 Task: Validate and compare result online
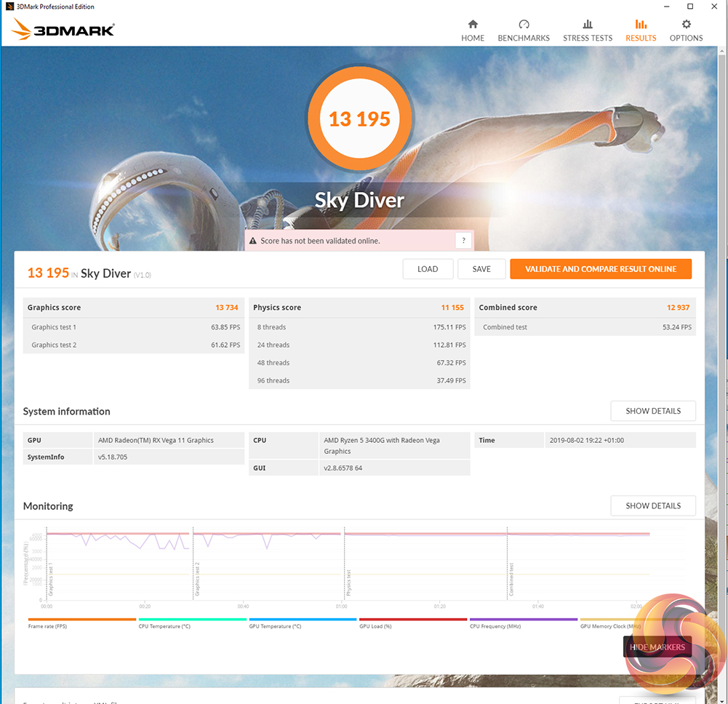click(601, 269)
